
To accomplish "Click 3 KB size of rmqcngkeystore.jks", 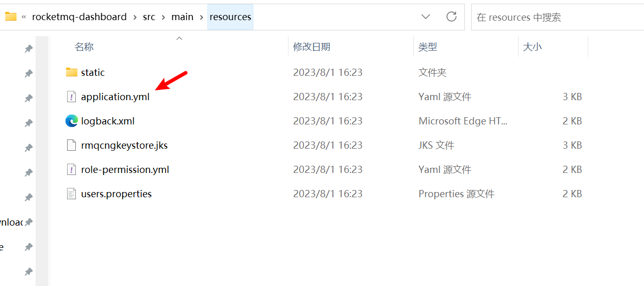I will [x=572, y=145].
